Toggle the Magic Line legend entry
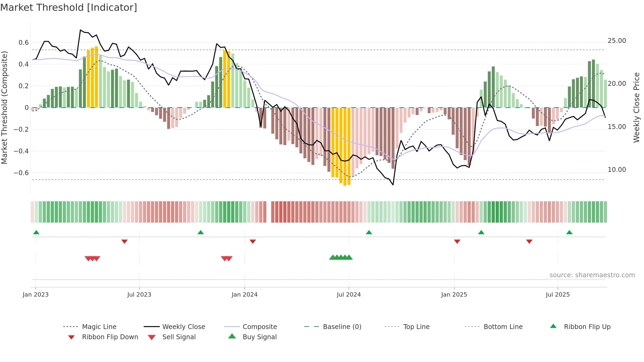Viewport: 644px width, 362px height. 90,327
